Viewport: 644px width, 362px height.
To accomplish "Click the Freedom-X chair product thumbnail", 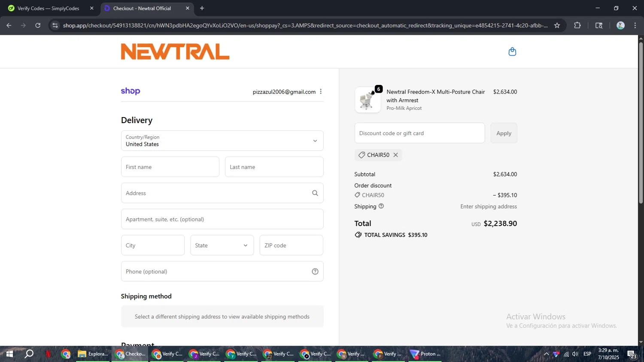I will point(368,100).
